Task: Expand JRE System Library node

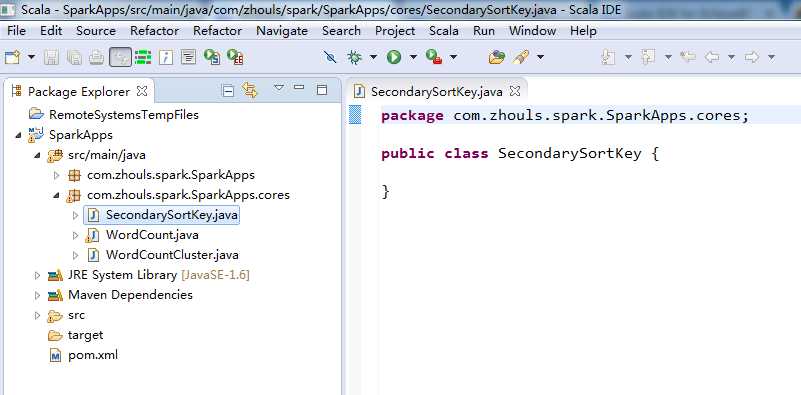Action: pyautogui.click(x=37, y=275)
